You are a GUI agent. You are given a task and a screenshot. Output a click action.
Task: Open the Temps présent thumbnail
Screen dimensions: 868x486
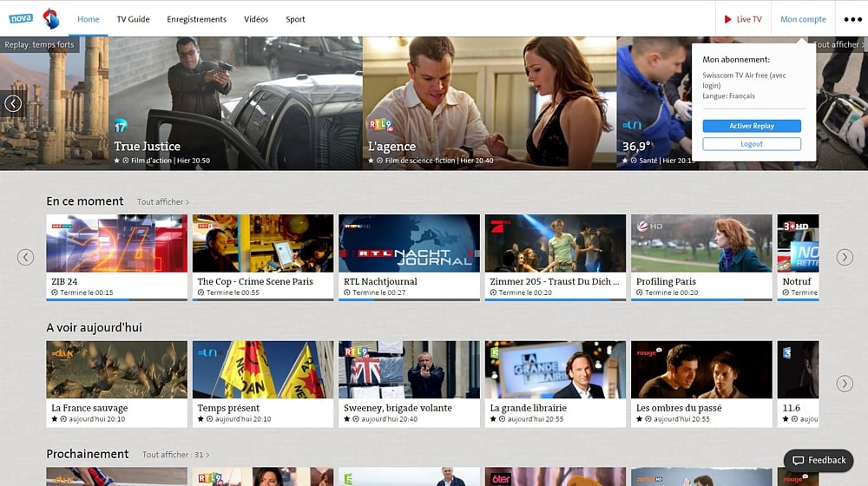click(263, 370)
